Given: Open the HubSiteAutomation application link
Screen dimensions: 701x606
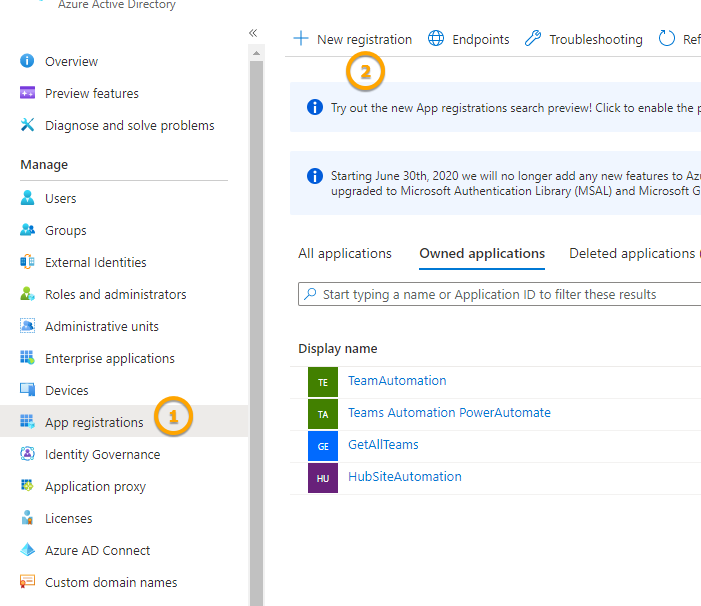Looking at the screenshot, I should [405, 477].
